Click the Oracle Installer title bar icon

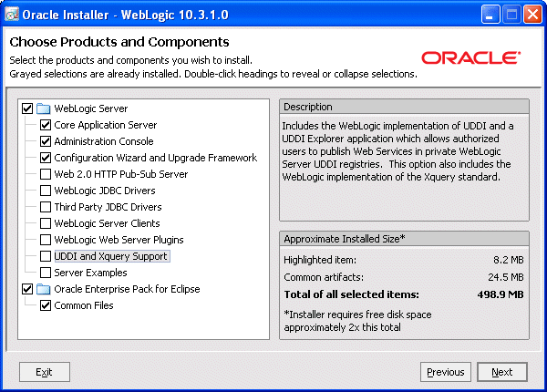click(x=12, y=15)
